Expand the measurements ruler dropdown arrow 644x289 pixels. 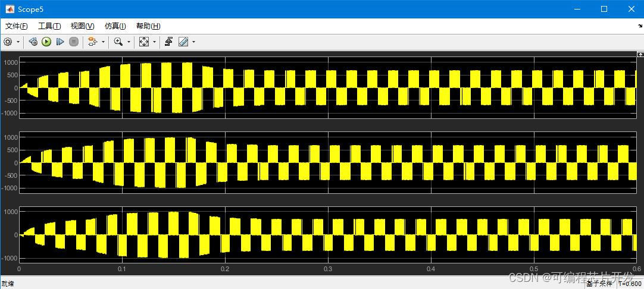(x=193, y=42)
